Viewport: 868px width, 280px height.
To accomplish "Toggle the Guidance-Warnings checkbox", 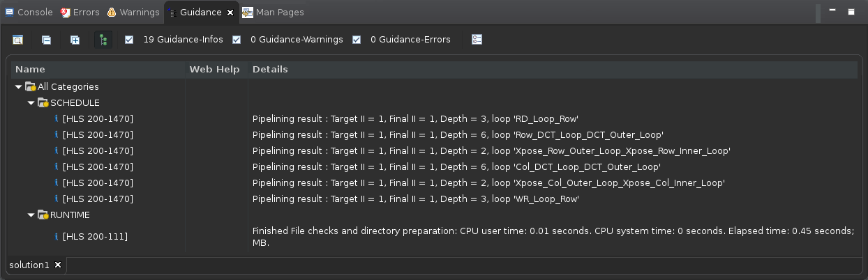I will [x=237, y=40].
